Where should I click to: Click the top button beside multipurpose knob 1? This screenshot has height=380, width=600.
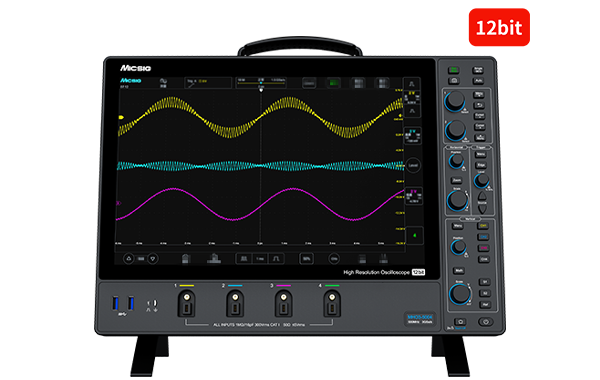(479, 95)
